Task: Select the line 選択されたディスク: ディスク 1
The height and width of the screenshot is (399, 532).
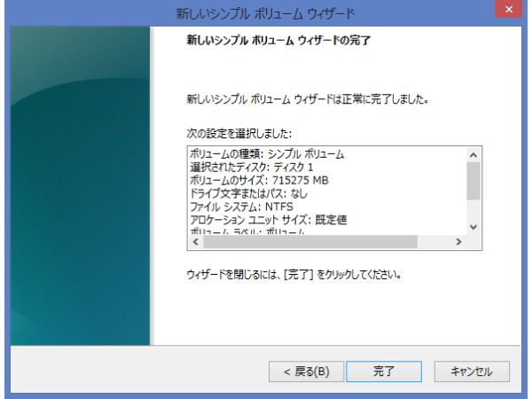Action: [x=252, y=168]
